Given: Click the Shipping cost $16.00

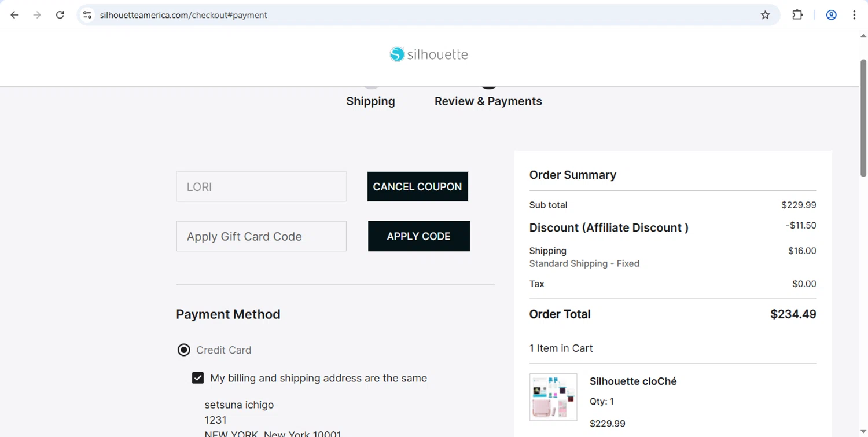Looking at the screenshot, I should 802,251.
